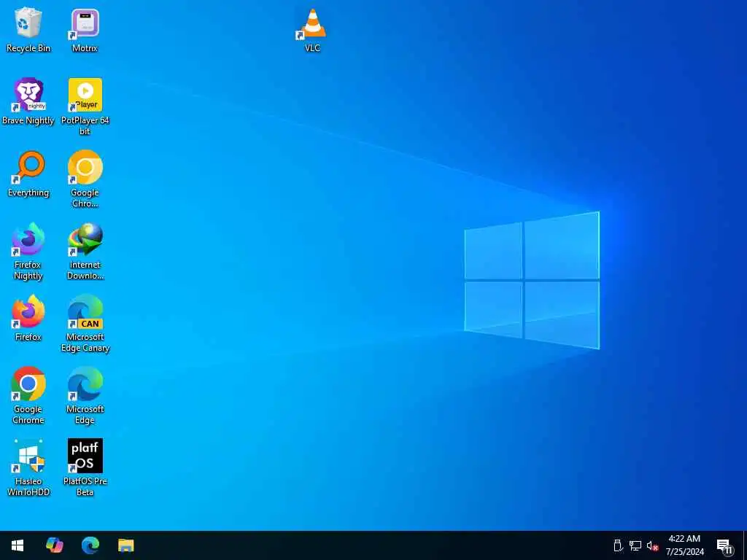Click the USB safely remove tray icon
This screenshot has width=747, height=560.
coord(618,545)
